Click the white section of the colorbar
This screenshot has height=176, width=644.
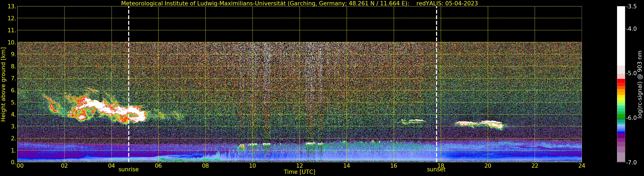click(621, 36)
